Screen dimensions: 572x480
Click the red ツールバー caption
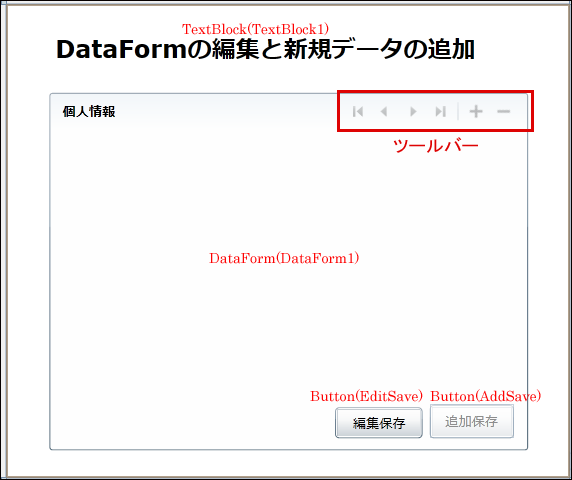pos(436,146)
